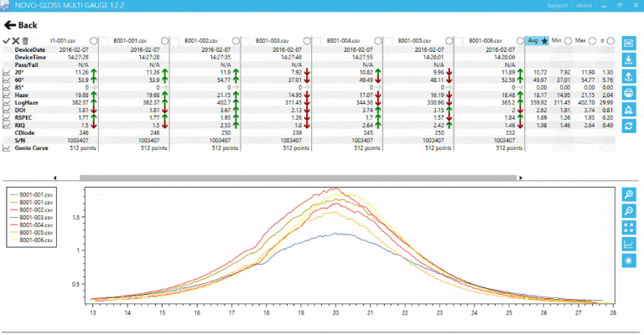Open the Gonio Curve chart icon

coord(7,147)
